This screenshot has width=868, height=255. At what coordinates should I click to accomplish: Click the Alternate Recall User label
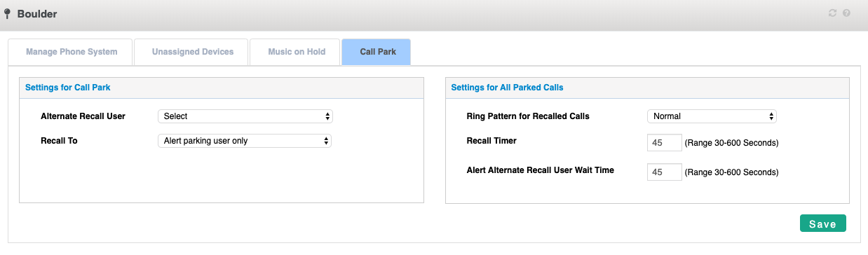point(83,116)
